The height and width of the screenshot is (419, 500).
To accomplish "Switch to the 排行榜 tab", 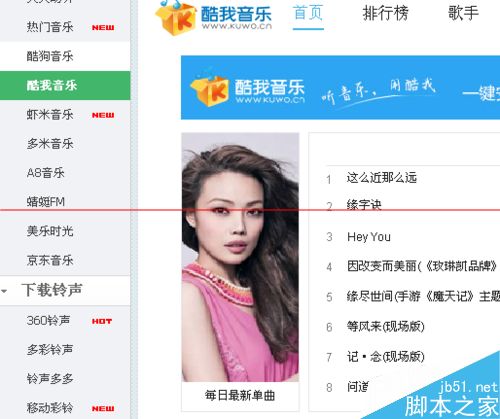I will coord(385,13).
